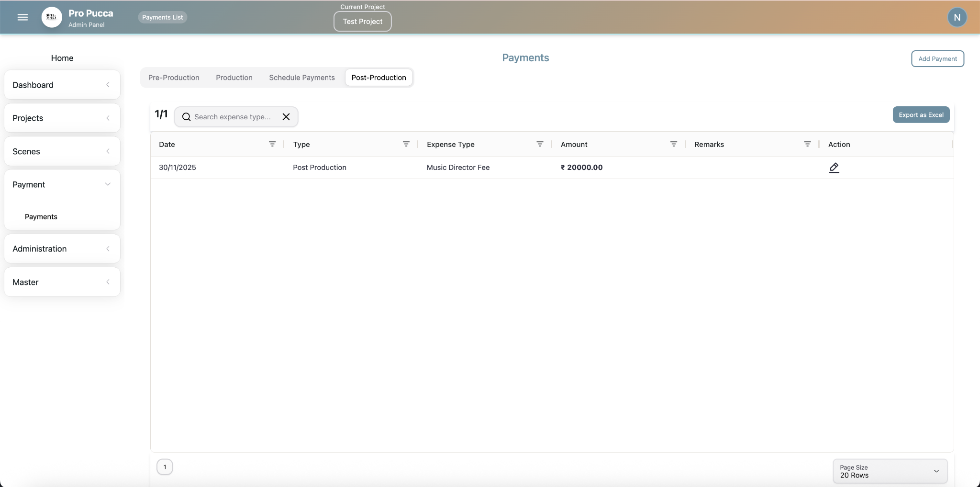This screenshot has width=980, height=487.
Task: Click the Add Payment button
Action: [x=937, y=58]
